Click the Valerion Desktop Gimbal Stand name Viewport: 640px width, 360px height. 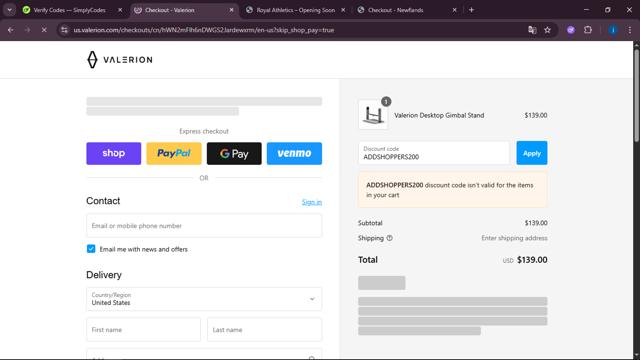[439, 116]
